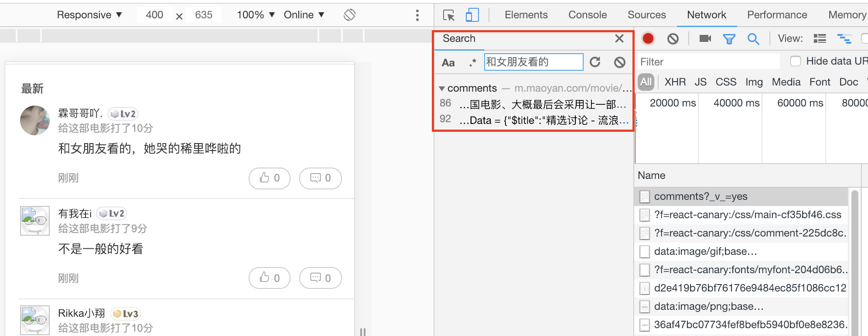868x336 pixels.
Task: Reply to the comment by 霖哥哥吖.
Action: click(320, 178)
